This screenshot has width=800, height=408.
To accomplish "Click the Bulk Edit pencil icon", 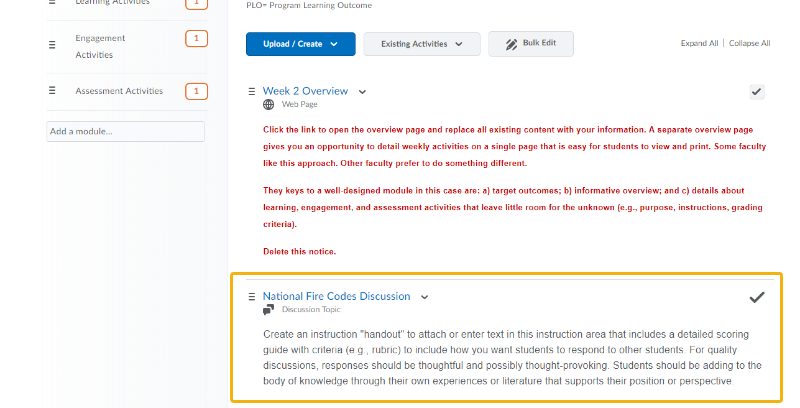I will point(511,44).
